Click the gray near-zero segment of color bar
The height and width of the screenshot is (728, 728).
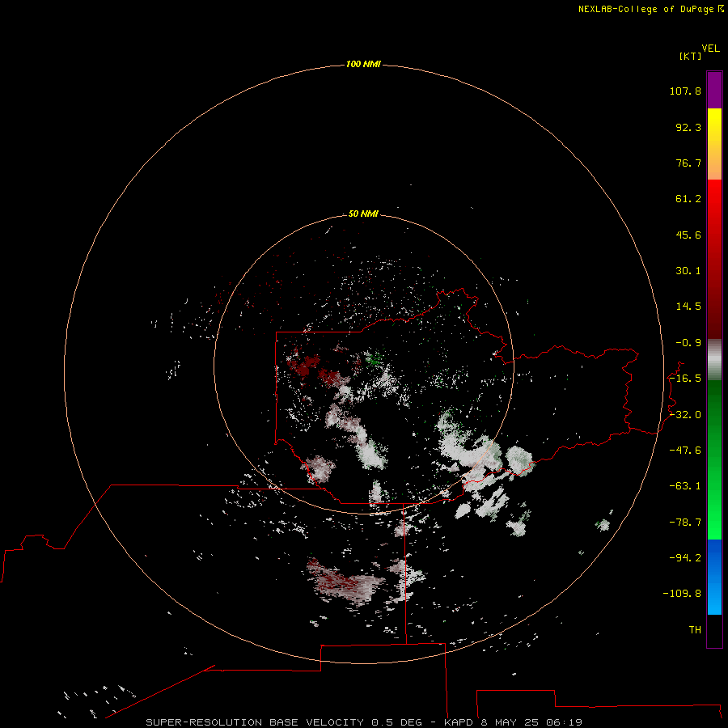[x=714, y=360]
